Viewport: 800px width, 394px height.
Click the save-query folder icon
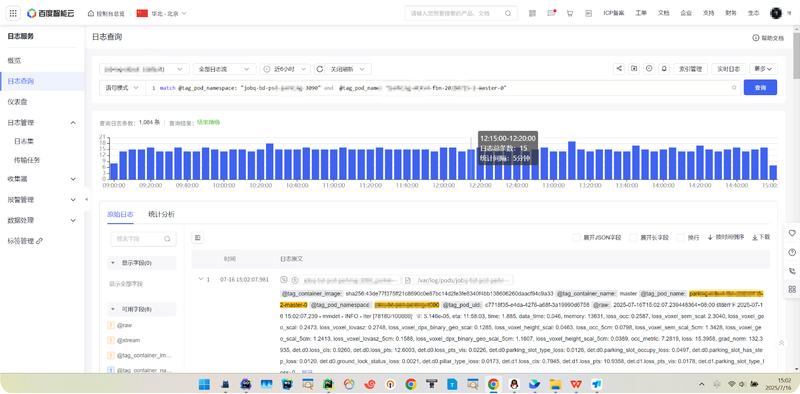tap(634, 68)
